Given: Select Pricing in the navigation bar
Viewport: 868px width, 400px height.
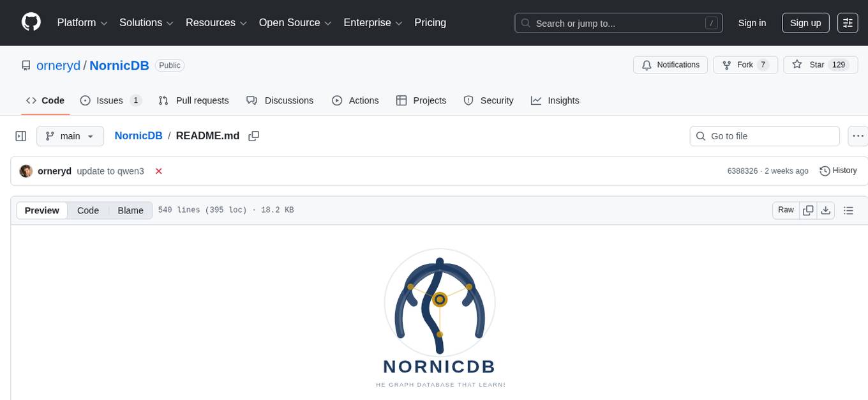Looking at the screenshot, I should 430,22.
